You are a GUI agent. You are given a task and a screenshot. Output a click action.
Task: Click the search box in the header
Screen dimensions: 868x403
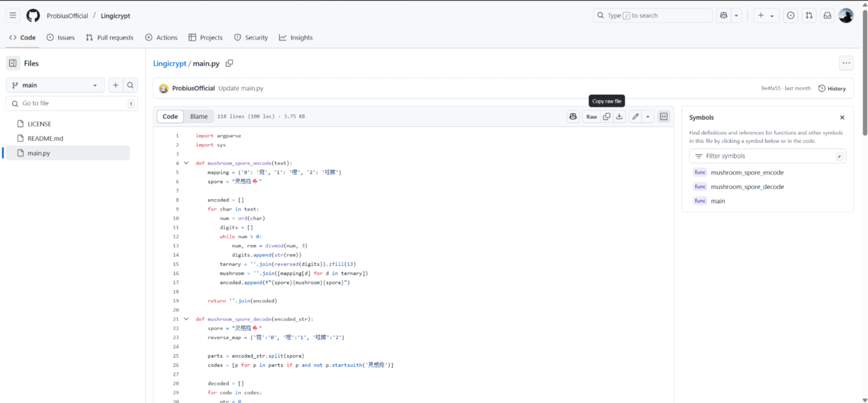tap(653, 15)
